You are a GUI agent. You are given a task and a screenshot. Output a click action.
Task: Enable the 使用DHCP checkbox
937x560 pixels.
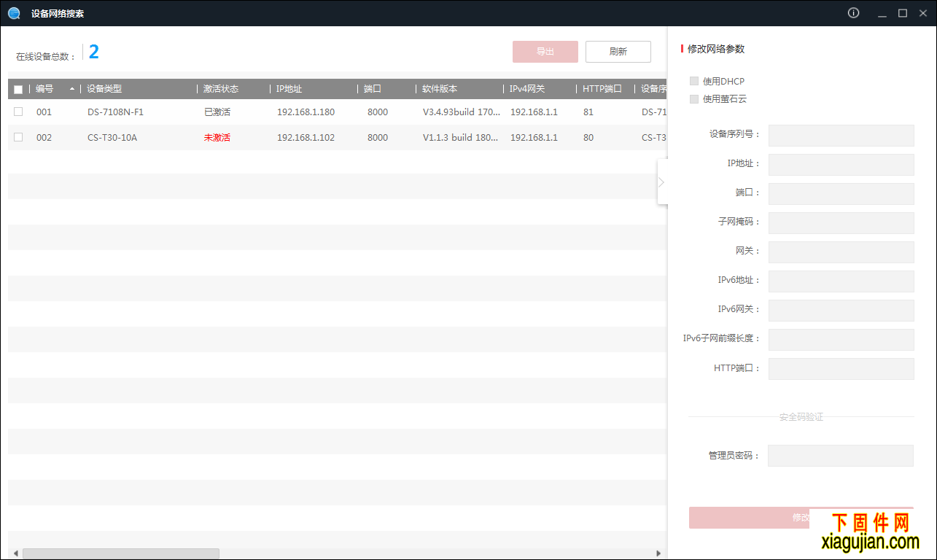(x=694, y=81)
